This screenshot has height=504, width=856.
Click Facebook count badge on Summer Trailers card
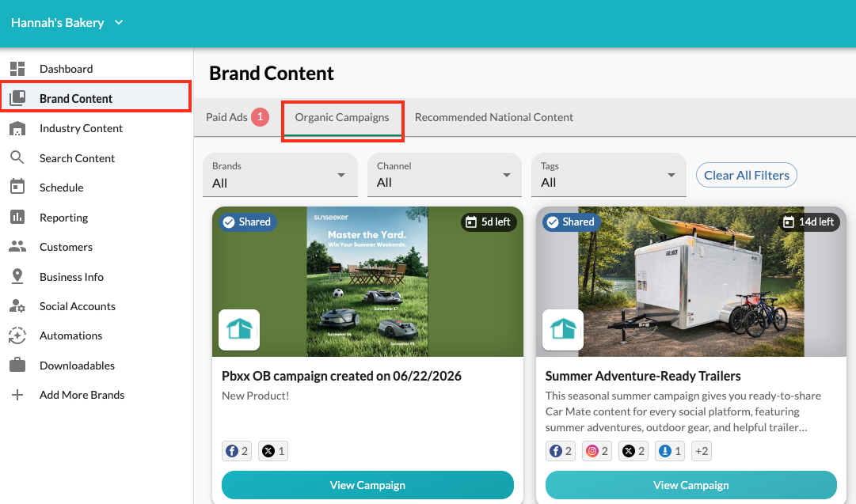561,451
